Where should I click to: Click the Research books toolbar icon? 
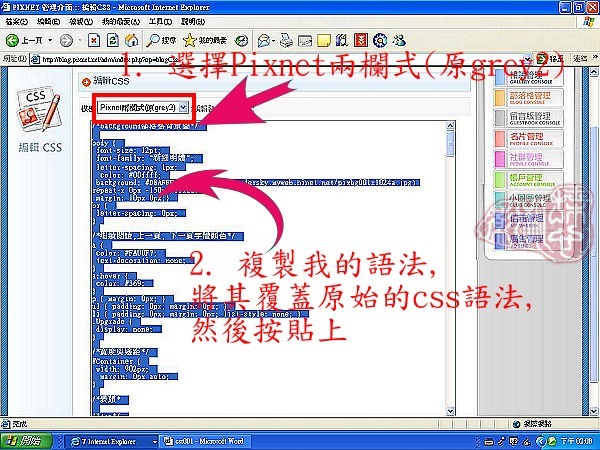(342, 40)
